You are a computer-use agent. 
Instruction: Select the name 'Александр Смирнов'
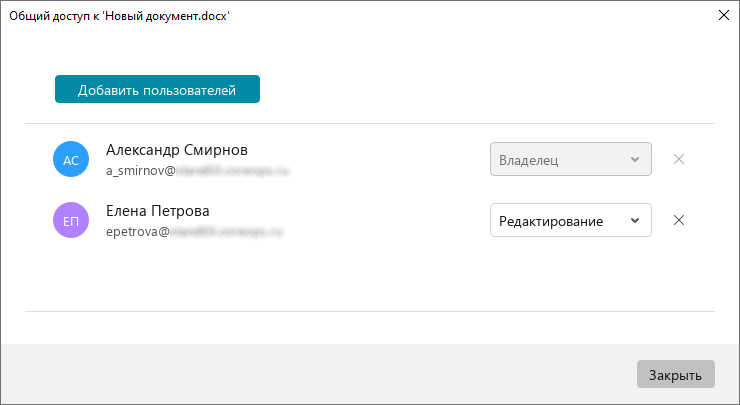(x=177, y=150)
